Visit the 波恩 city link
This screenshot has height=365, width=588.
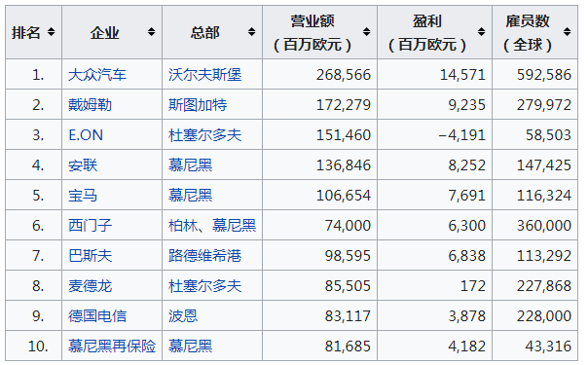coord(183,316)
